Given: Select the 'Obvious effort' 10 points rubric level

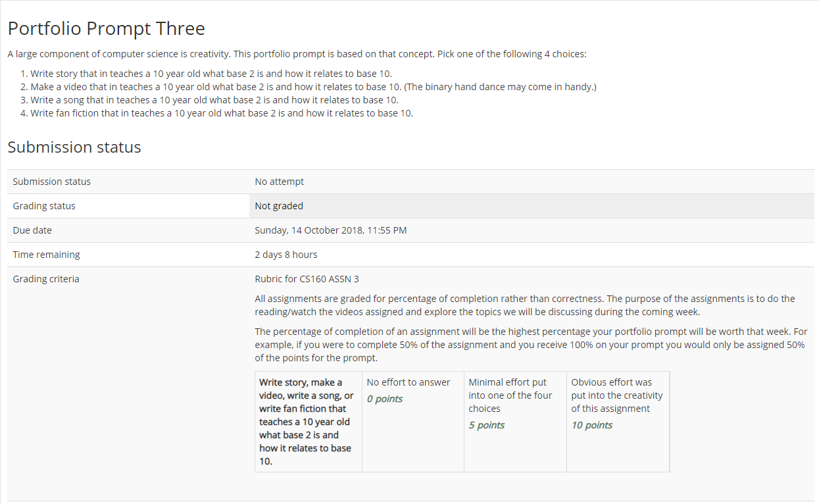Looking at the screenshot, I should pyautogui.click(x=618, y=422).
